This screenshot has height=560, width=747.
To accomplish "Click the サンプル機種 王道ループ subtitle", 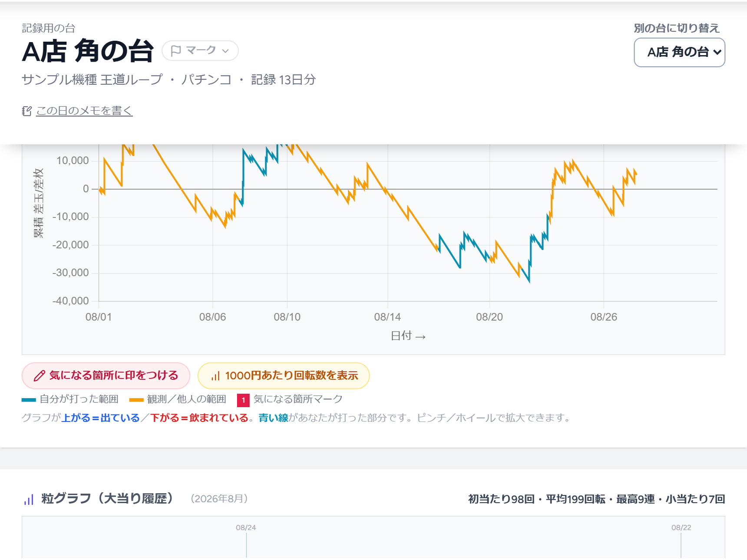I will [92, 80].
